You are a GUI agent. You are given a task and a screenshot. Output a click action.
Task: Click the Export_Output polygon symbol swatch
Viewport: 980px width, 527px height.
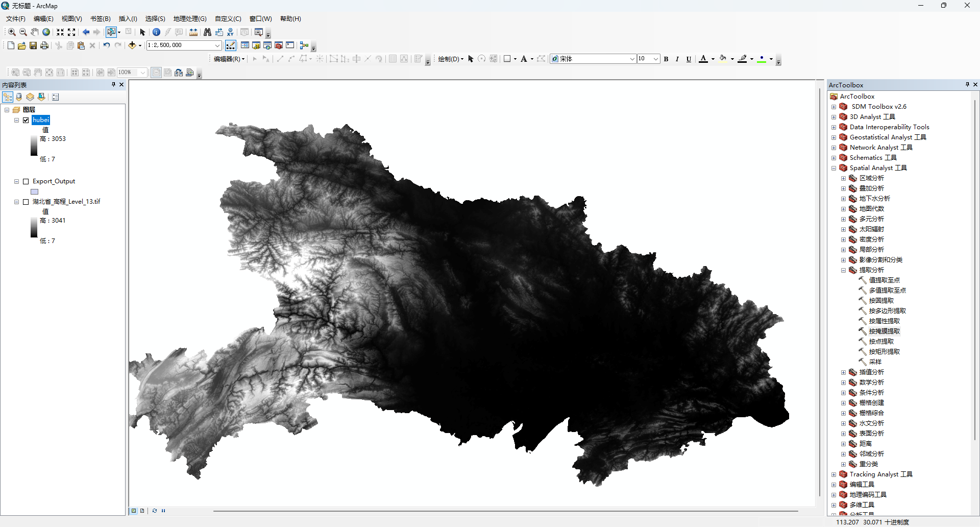point(35,192)
